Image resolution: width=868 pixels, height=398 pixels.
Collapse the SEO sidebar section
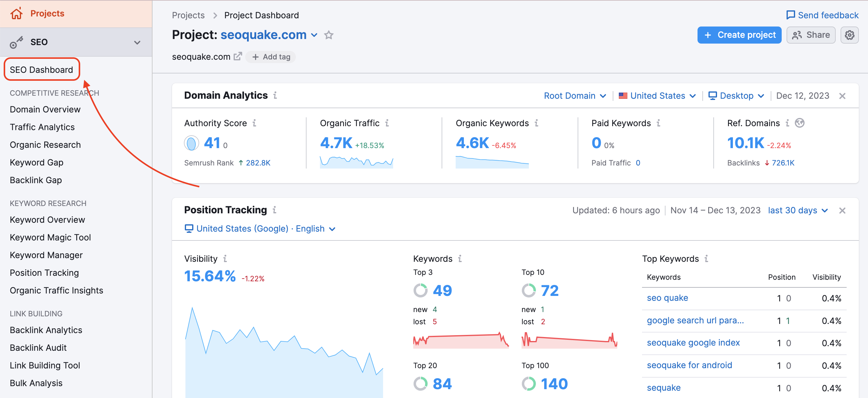point(137,42)
